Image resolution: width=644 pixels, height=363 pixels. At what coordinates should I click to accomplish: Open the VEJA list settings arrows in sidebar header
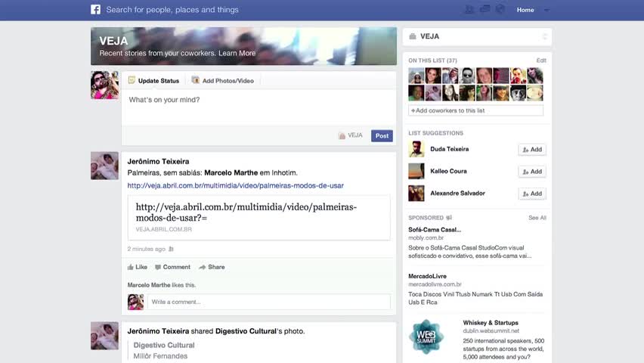[545, 36]
